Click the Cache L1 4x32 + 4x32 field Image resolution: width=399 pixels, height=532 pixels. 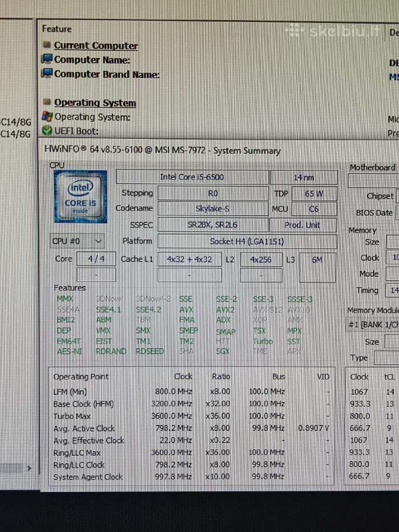tap(190, 259)
